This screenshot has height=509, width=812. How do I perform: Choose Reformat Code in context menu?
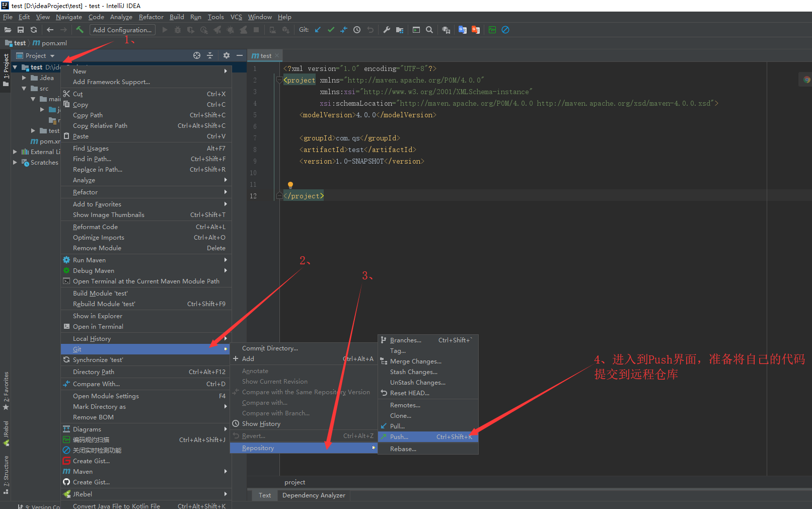(146, 227)
